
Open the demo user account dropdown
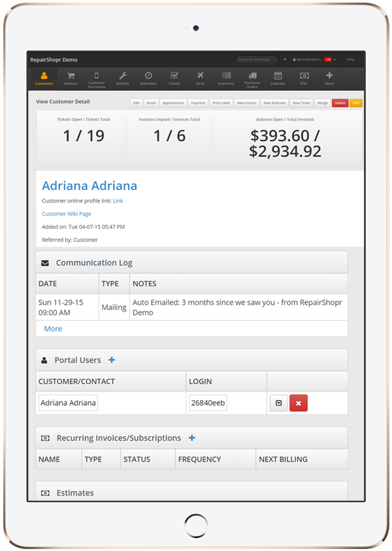[x=314, y=59]
